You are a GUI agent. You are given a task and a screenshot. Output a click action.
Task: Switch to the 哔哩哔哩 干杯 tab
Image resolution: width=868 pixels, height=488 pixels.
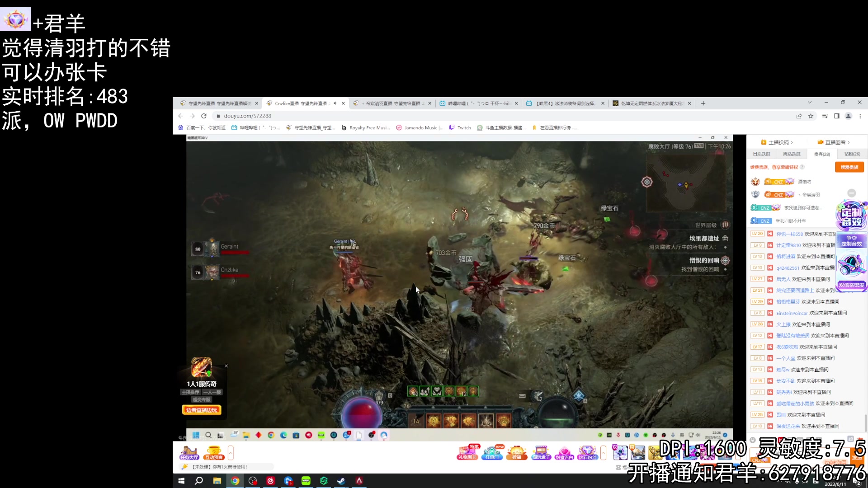click(479, 103)
